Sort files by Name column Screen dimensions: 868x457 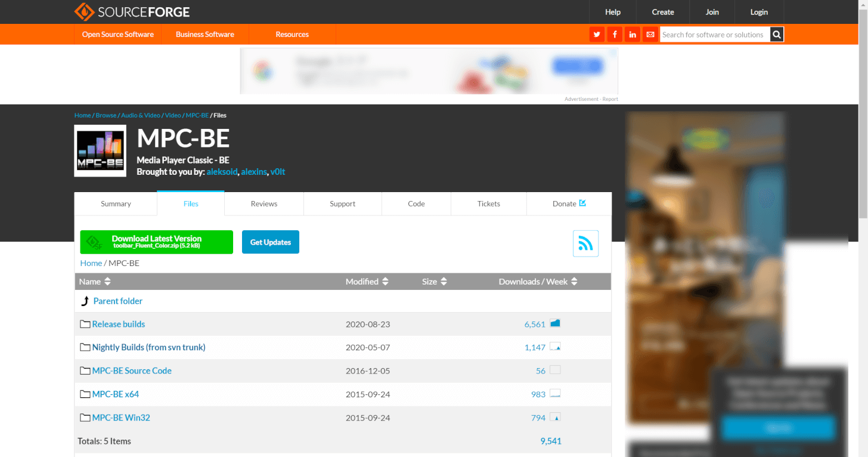(x=95, y=282)
